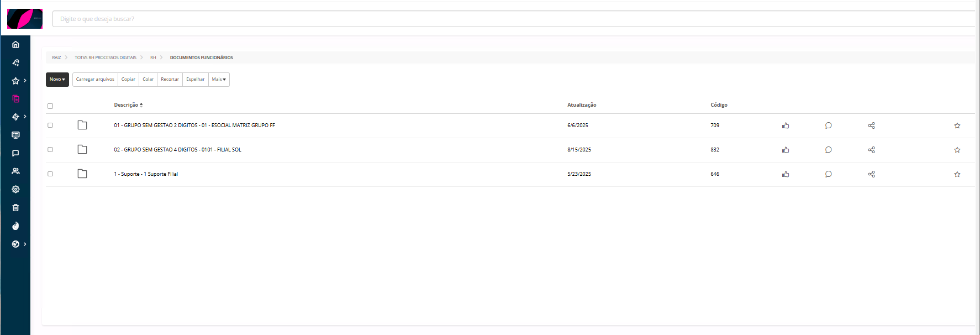This screenshot has width=980, height=335.
Task: Click the processes pinwheel icon in sidebar
Action: 15,117
